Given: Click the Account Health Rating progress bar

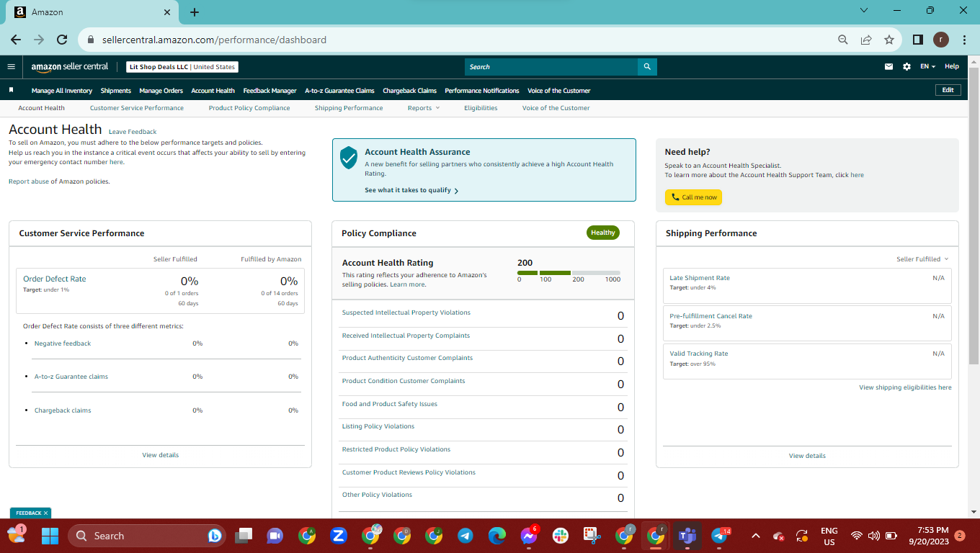Looking at the screenshot, I should pyautogui.click(x=569, y=273).
